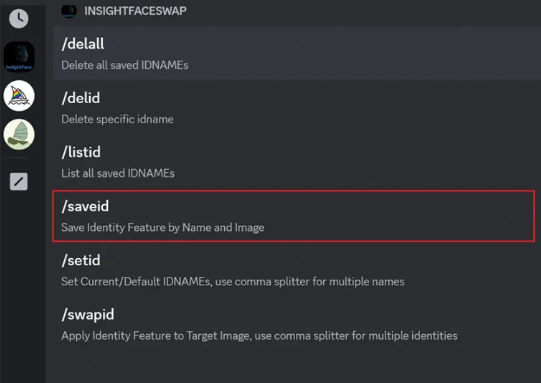Image resolution: width=541 pixels, height=383 pixels.
Task: Click "Delete specific idname" description
Action: point(117,119)
